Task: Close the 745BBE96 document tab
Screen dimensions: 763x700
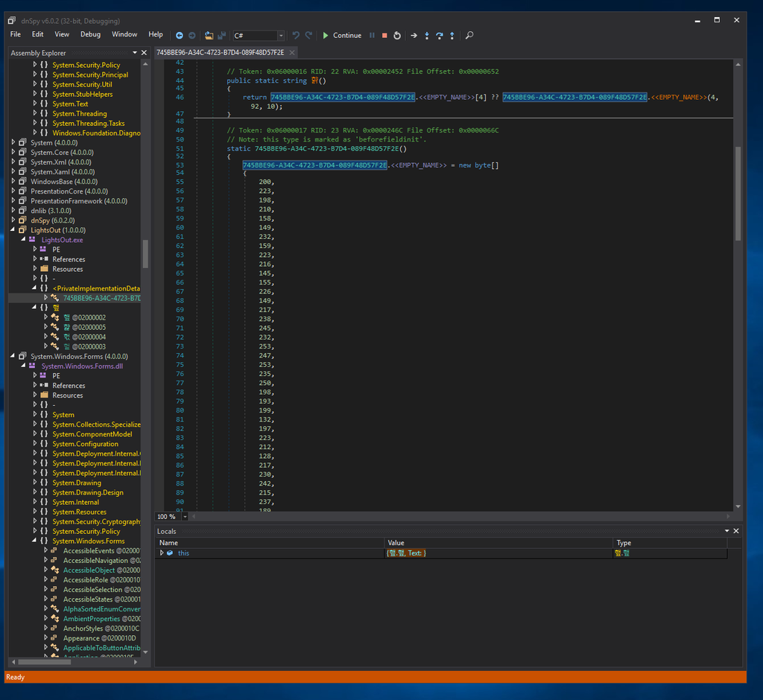Action: (x=291, y=53)
